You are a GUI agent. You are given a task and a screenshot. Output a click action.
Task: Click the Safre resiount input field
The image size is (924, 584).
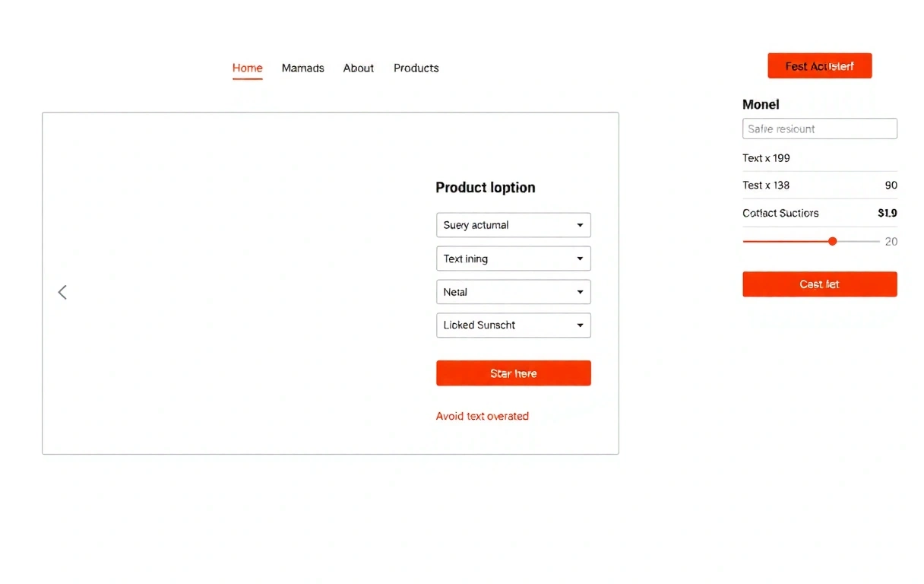[x=819, y=129]
